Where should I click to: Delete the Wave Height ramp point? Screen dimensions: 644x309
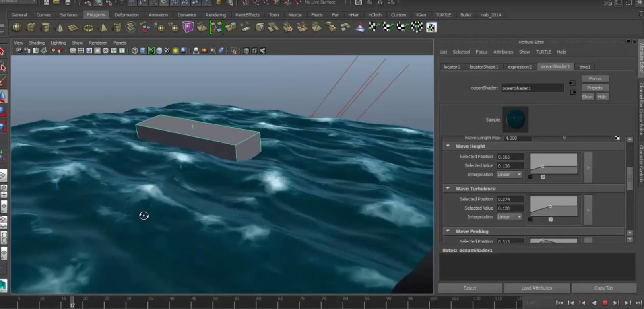543,177
